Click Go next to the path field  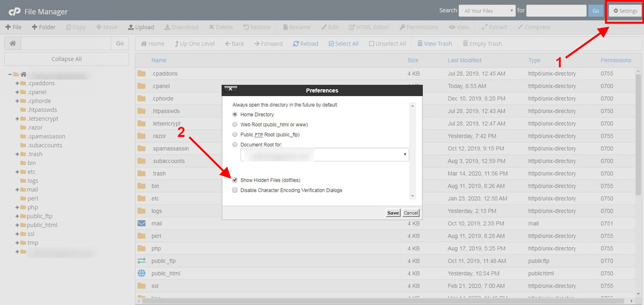(x=120, y=43)
